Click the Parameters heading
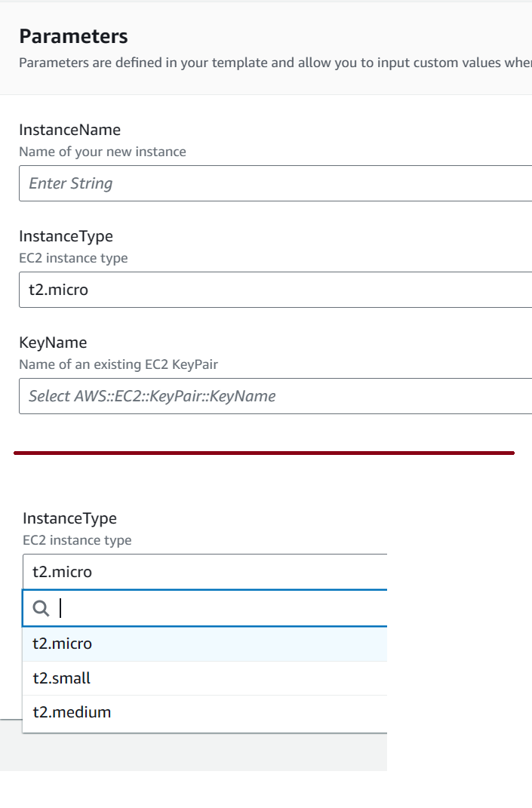The height and width of the screenshot is (808, 532). click(x=73, y=36)
